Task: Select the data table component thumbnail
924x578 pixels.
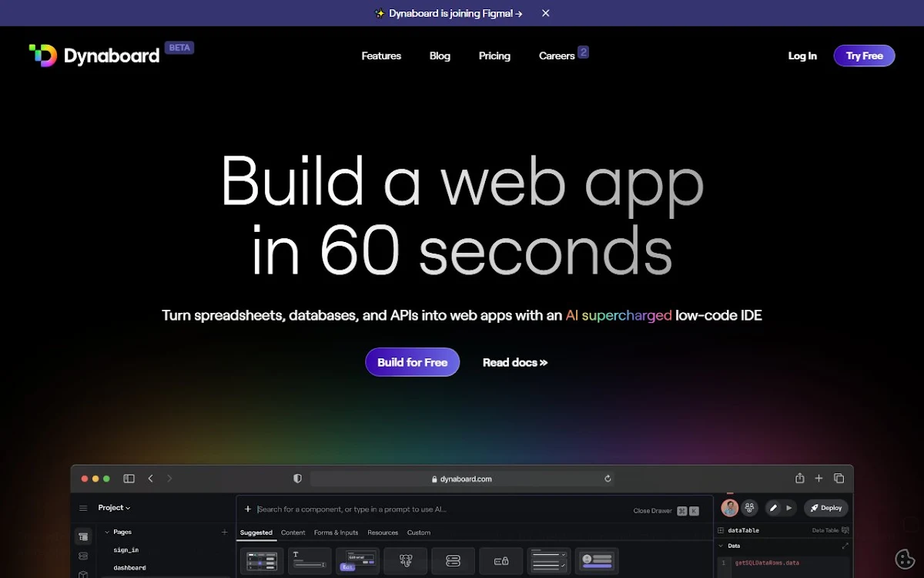Action: [262, 561]
